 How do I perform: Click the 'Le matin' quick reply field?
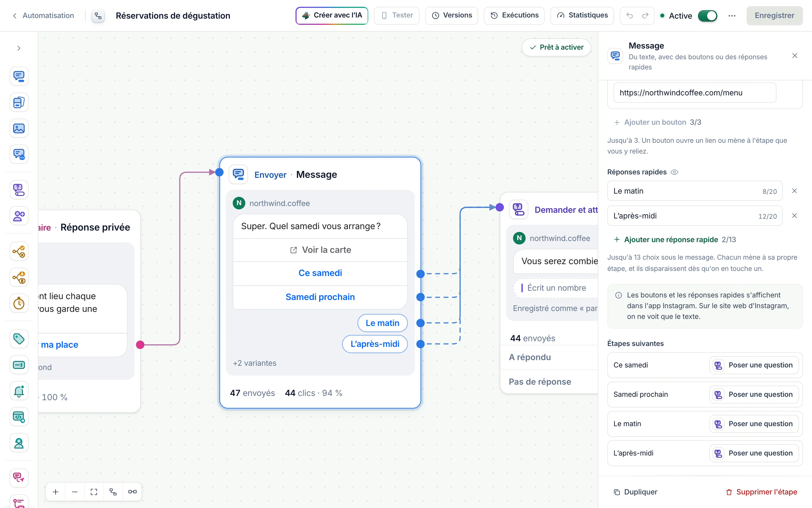click(694, 191)
